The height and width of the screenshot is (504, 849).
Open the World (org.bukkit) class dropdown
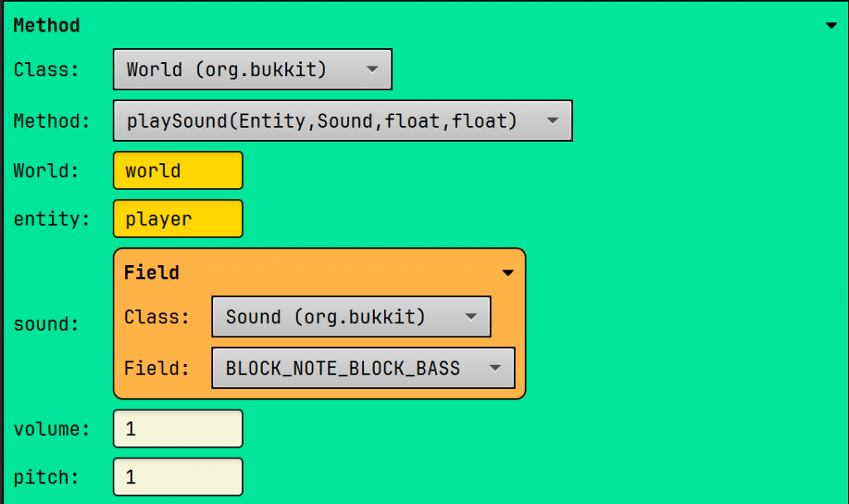click(x=252, y=70)
